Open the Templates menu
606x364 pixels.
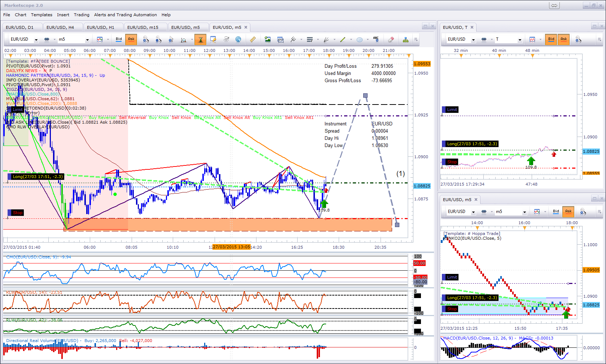tap(41, 15)
